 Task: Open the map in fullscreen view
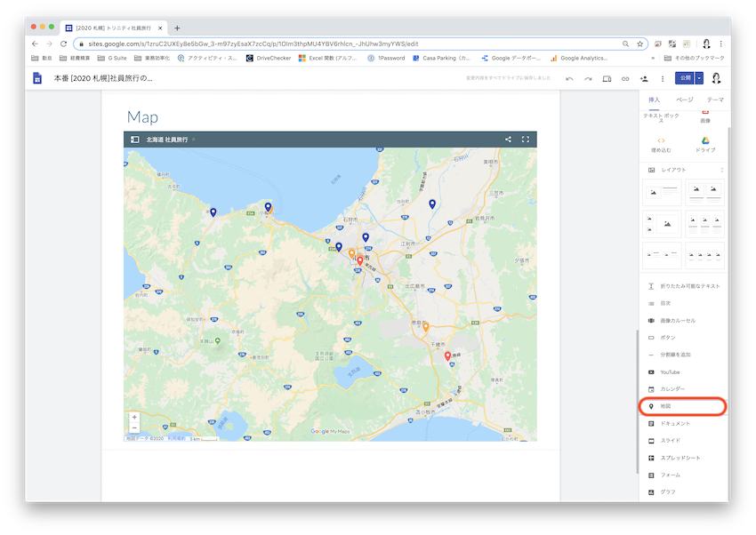(526, 140)
